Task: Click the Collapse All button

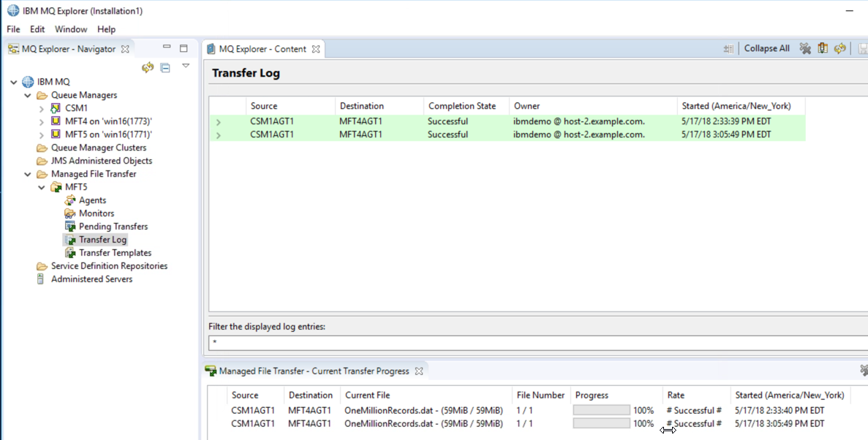Action: coord(766,49)
